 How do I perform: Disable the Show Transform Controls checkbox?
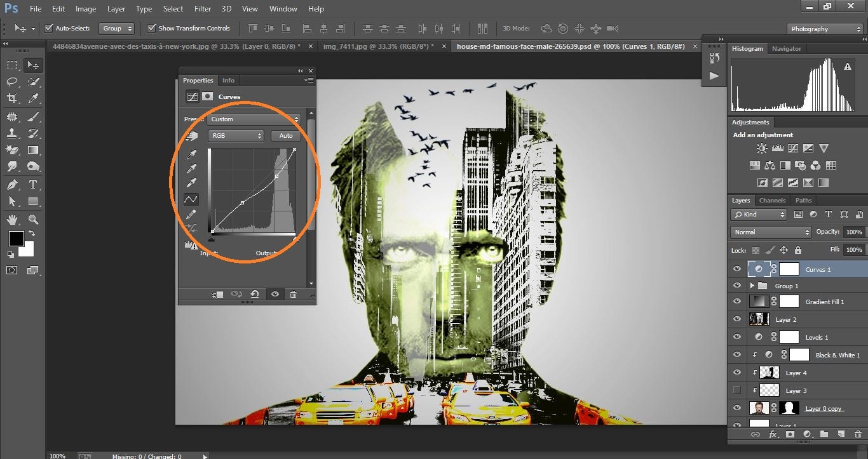pos(151,28)
